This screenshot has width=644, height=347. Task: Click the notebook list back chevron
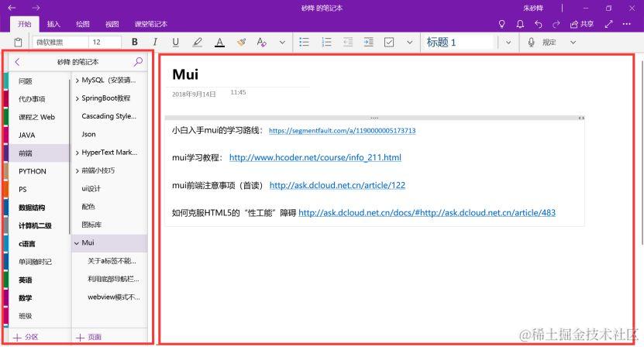(17, 62)
